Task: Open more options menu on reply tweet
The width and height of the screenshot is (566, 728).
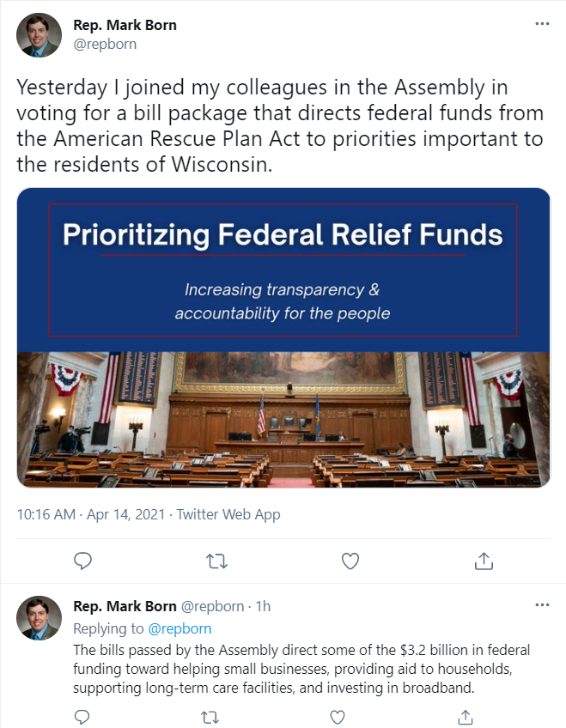Action: pos(542,605)
